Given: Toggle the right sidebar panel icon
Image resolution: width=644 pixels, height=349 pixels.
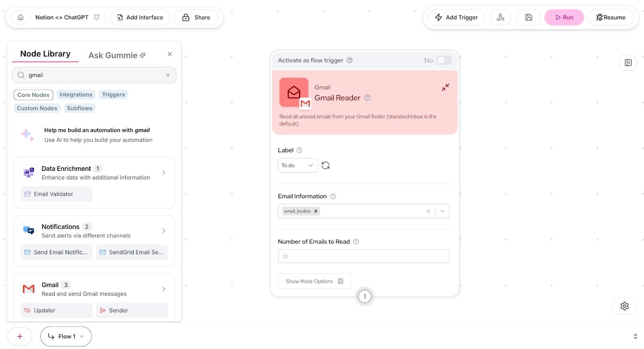Looking at the screenshot, I should [628, 62].
